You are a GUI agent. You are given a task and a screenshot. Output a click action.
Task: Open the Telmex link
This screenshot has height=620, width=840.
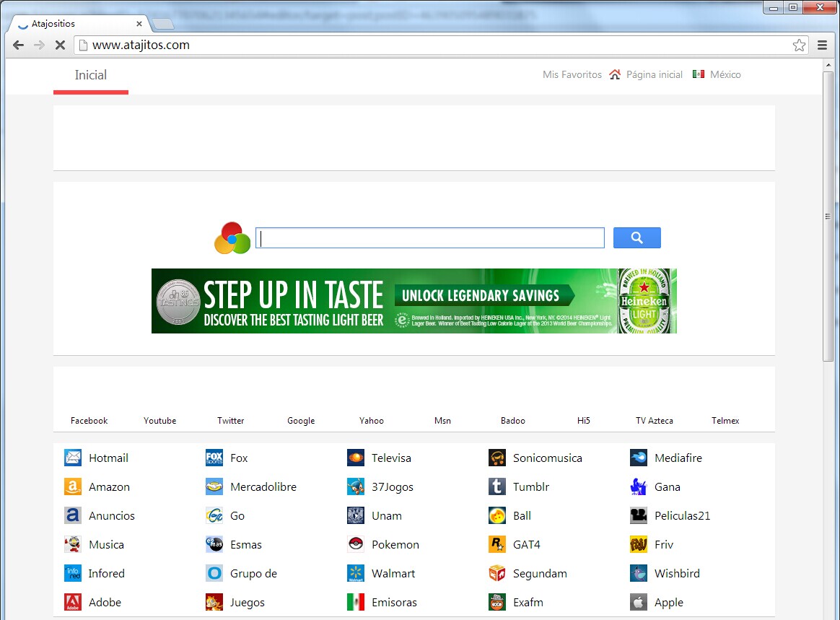pos(725,421)
